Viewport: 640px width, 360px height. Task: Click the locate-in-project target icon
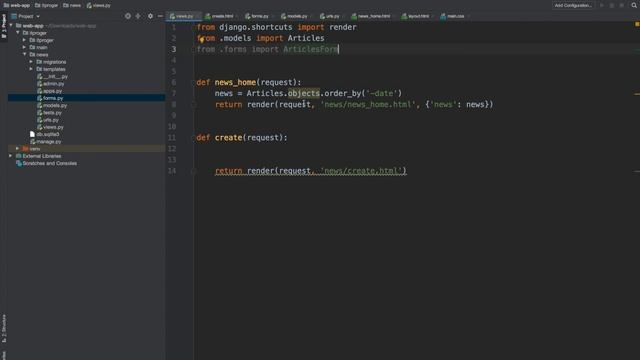coord(128,16)
